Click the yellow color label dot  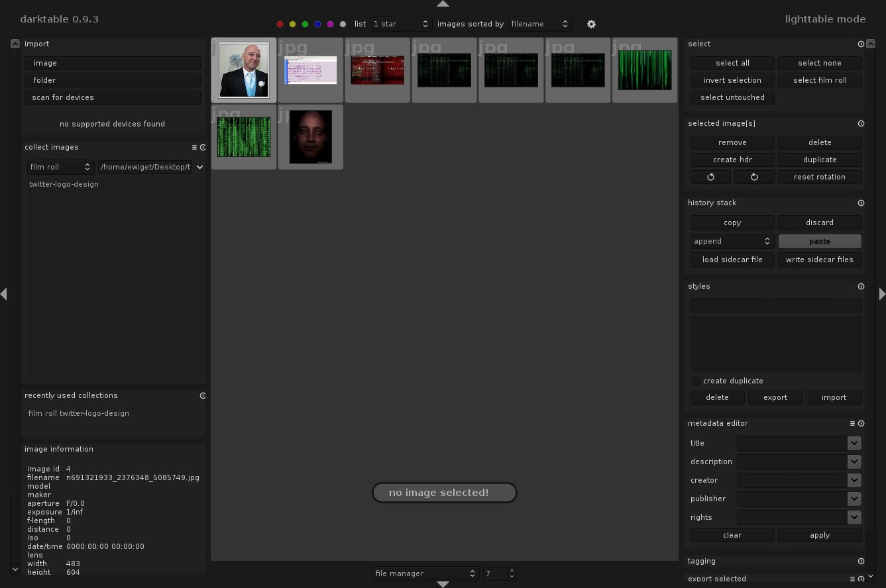(x=292, y=24)
